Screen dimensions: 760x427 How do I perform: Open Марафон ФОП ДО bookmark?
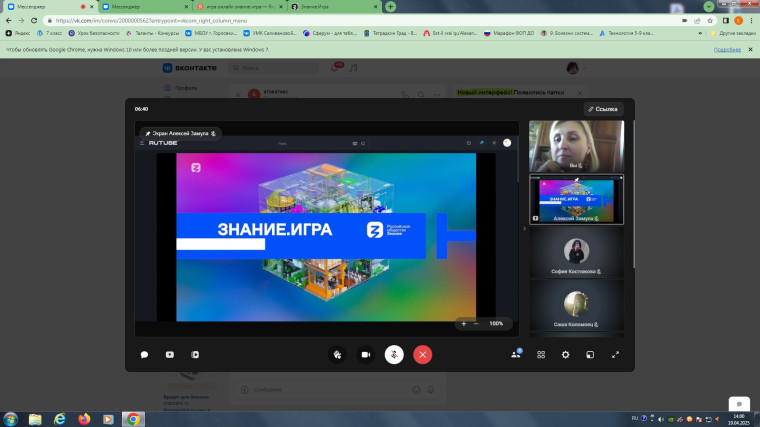509,33
